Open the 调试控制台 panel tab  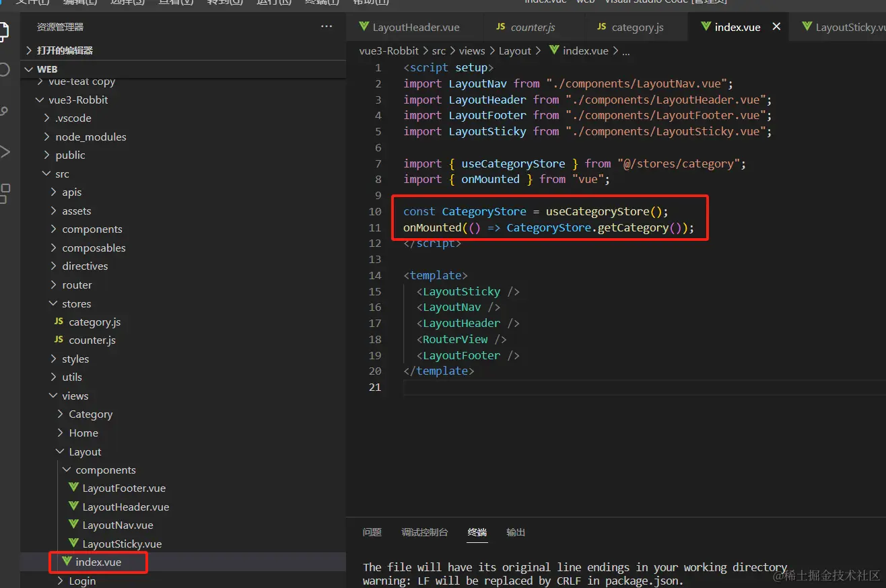point(425,532)
